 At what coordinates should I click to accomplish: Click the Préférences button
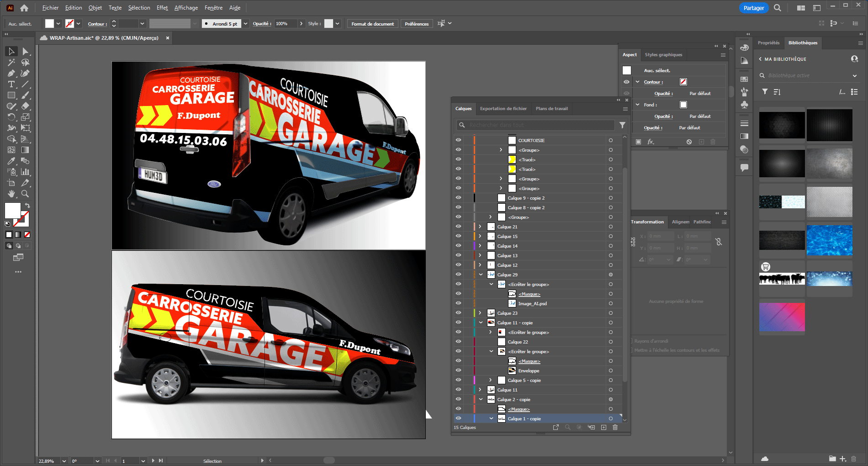[416, 23]
